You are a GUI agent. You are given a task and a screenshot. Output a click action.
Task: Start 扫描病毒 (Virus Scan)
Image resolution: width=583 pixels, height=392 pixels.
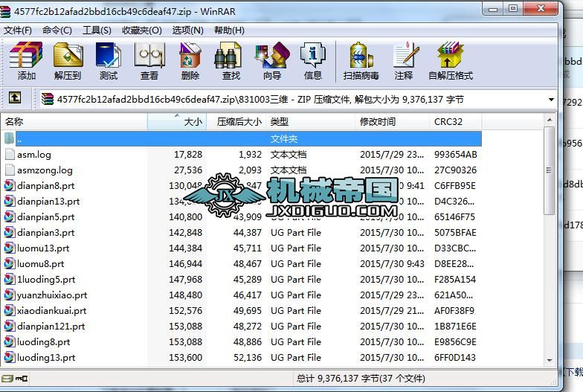[361, 61]
